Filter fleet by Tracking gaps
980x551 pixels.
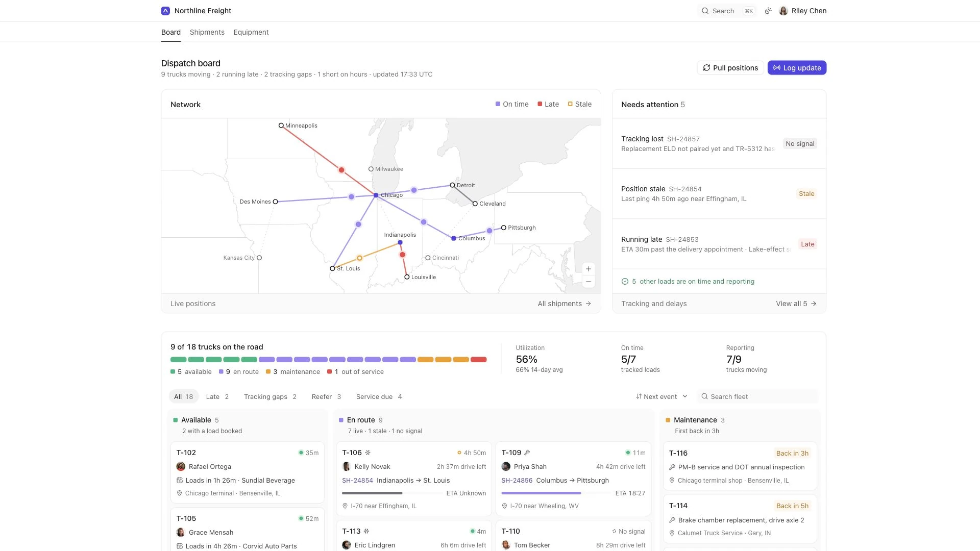(x=270, y=396)
